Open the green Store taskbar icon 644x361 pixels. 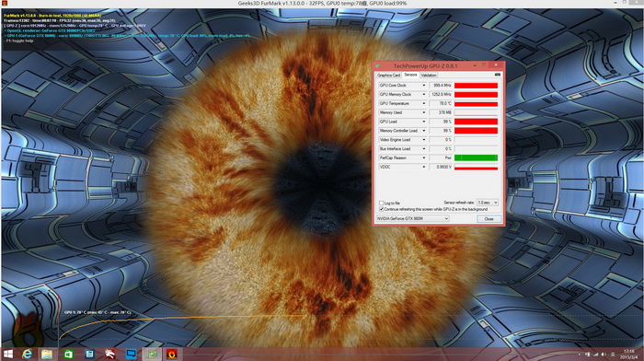click(x=68, y=354)
